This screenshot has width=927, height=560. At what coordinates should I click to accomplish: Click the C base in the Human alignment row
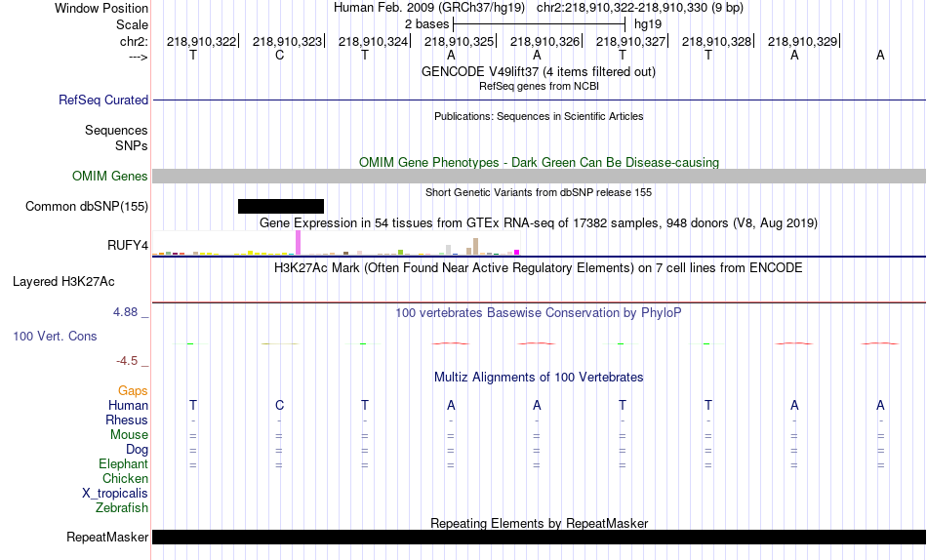280,405
